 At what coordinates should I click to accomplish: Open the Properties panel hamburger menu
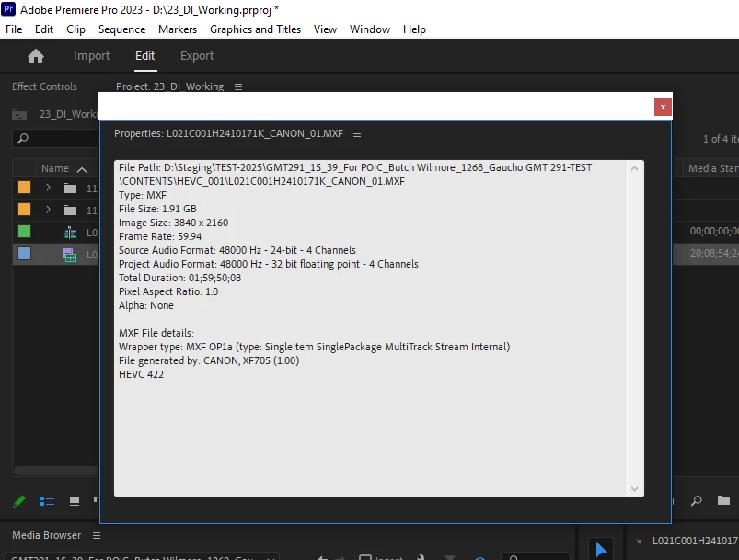coord(357,133)
